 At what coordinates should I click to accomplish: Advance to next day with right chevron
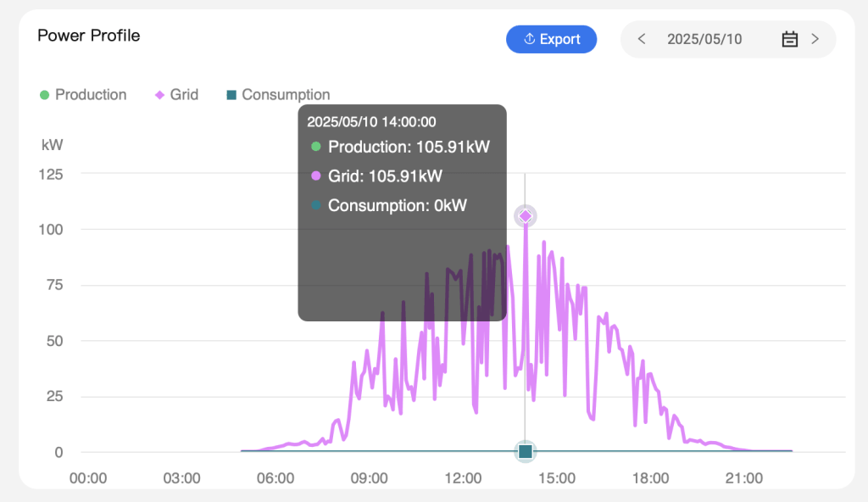point(815,39)
